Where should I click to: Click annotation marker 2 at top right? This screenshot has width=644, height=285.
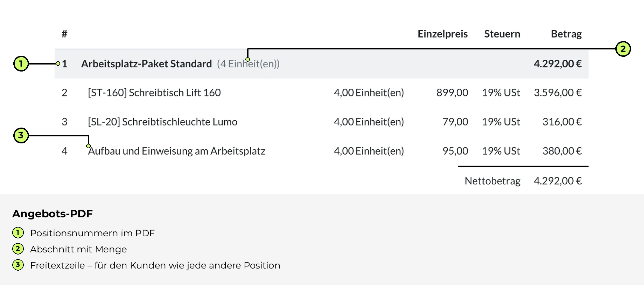point(623,49)
